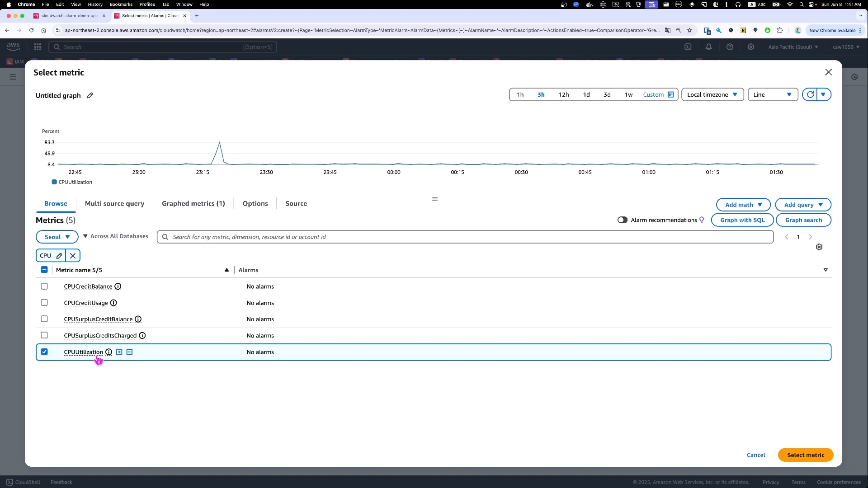Click the Graph with SQL button
This screenshot has width=868, height=488.
point(742,220)
